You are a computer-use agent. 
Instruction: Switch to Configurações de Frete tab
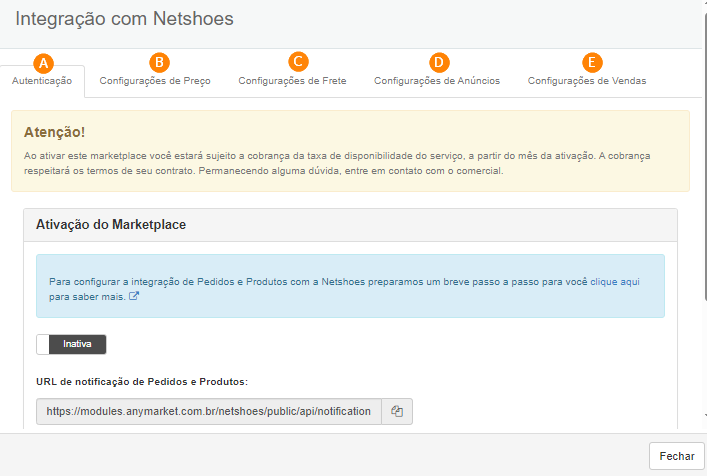pos(292,81)
